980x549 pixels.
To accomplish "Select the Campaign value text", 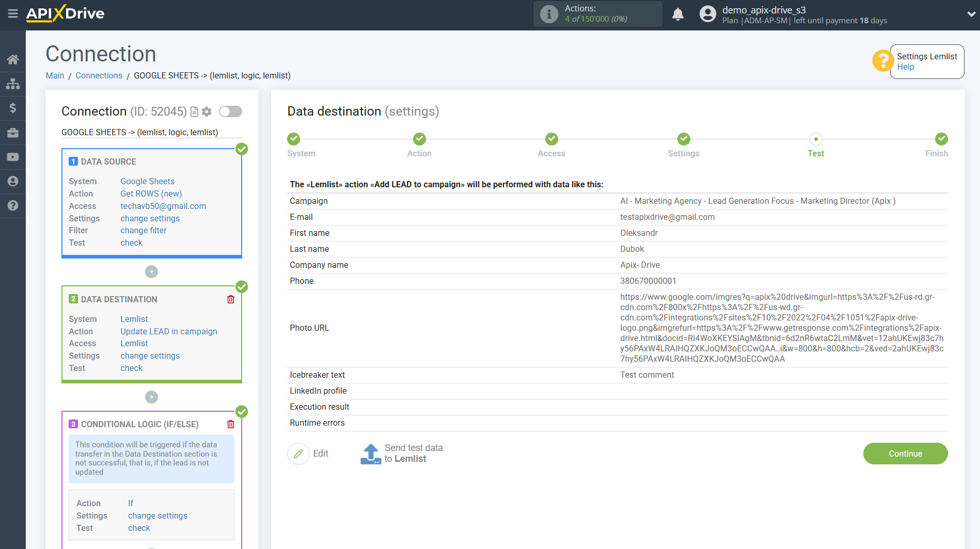I will 757,201.
